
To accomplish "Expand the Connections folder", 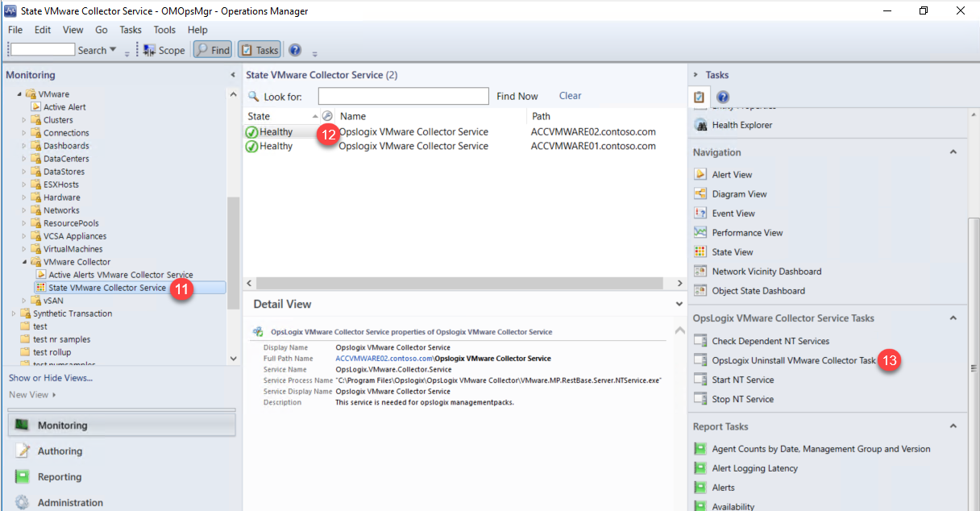I will [x=24, y=133].
